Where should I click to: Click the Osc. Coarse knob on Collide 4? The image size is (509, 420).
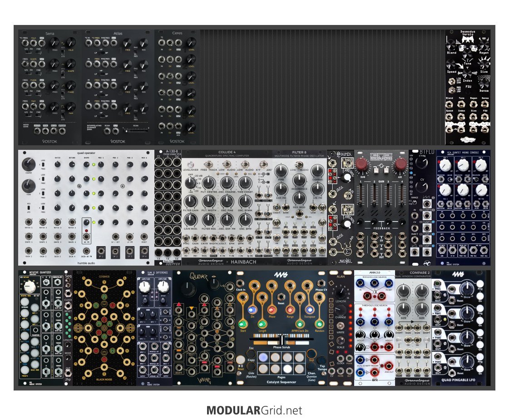click(227, 183)
